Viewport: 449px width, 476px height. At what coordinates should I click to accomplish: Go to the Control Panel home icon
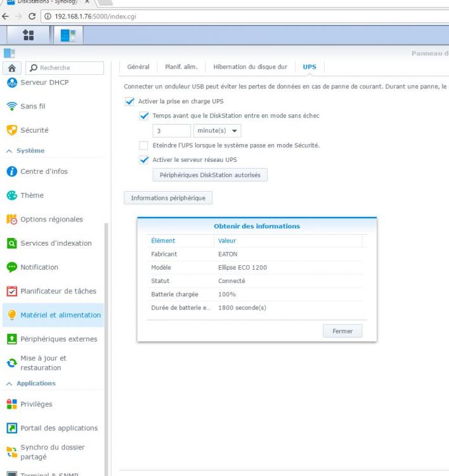click(x=12, y=68)
